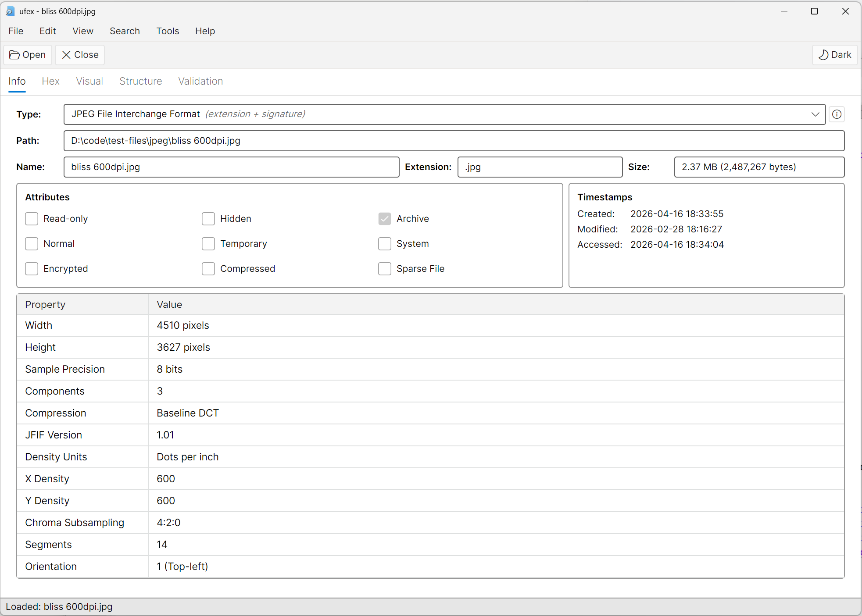862x616 pixels.
Task: Toggle the Read-only attribute checkbox
Action: click(x=32, y=219)
